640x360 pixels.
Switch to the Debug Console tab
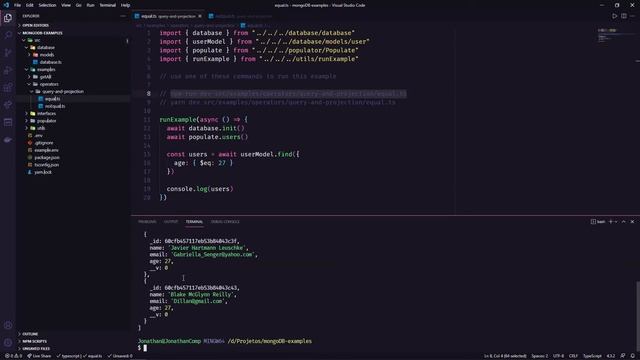(x=225, y=222)
